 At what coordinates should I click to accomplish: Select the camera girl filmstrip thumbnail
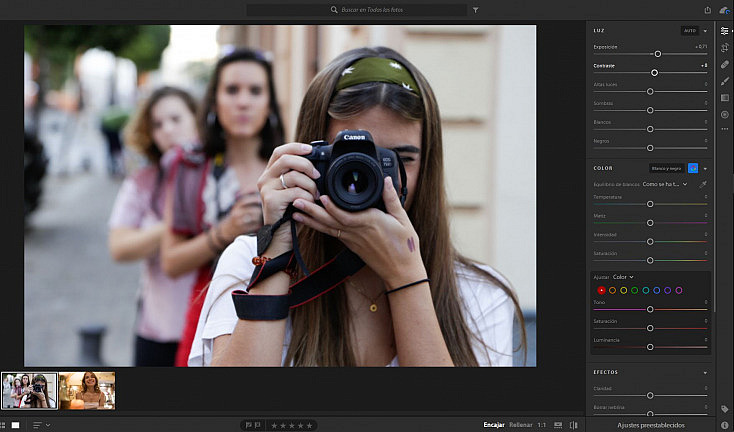(x=29, y=391)
